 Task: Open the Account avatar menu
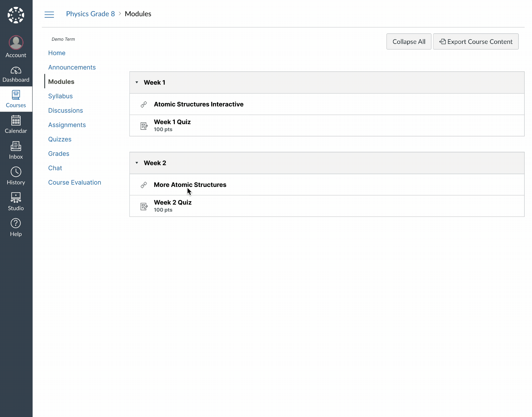coord(16,43)
